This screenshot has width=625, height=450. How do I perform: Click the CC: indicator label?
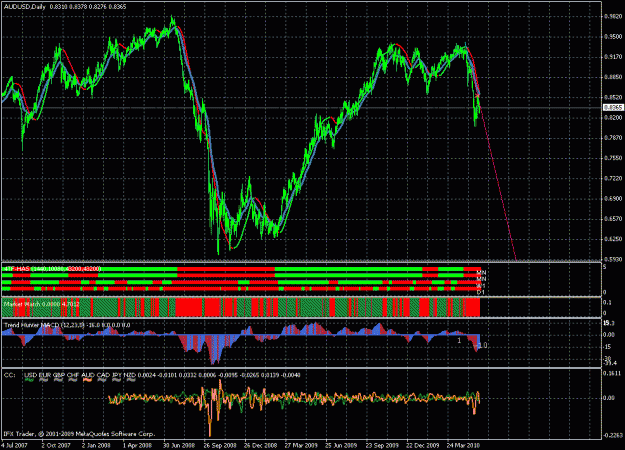coord(9,375)
